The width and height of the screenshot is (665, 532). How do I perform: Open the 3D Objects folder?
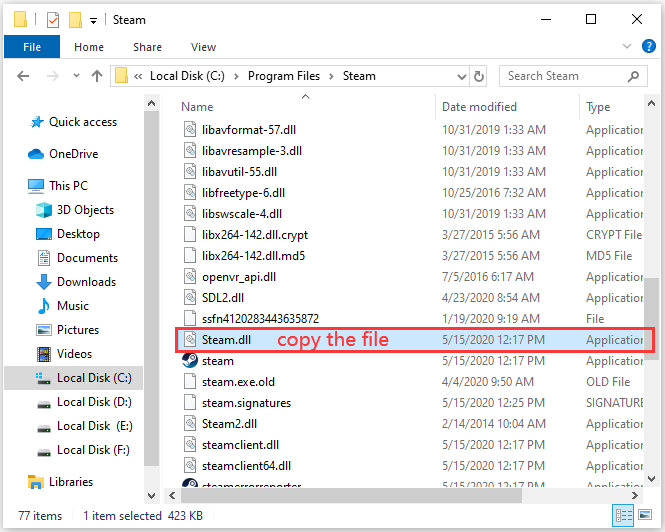tap(75, 210)
